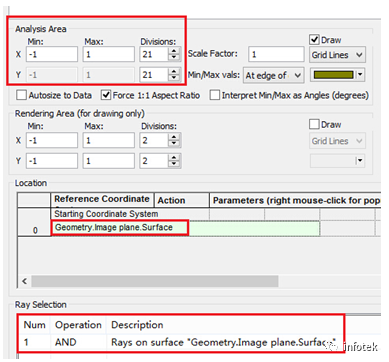The image size is (389, 362).
Task: Click Operation column header in Ray Selection
Action: pos(78,325)
